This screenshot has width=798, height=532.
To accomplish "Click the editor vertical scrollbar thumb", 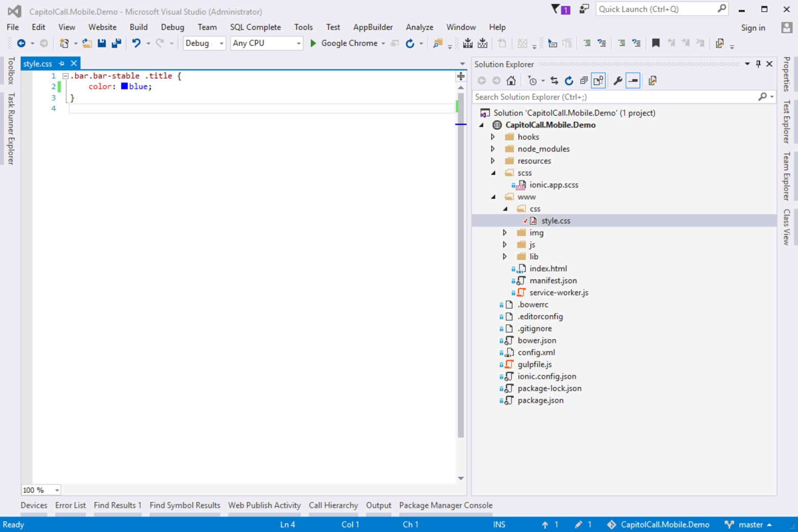I will 461,265.
